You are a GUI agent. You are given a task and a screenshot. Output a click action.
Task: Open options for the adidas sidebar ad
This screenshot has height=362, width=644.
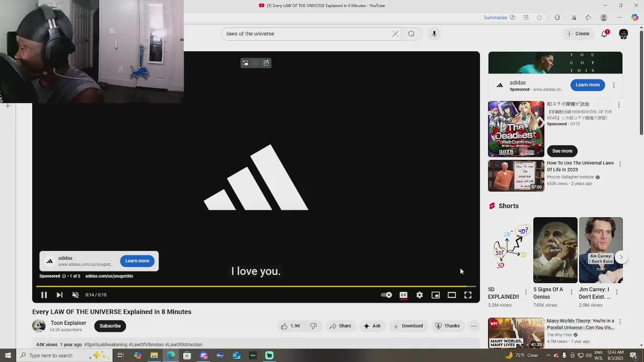614,85
